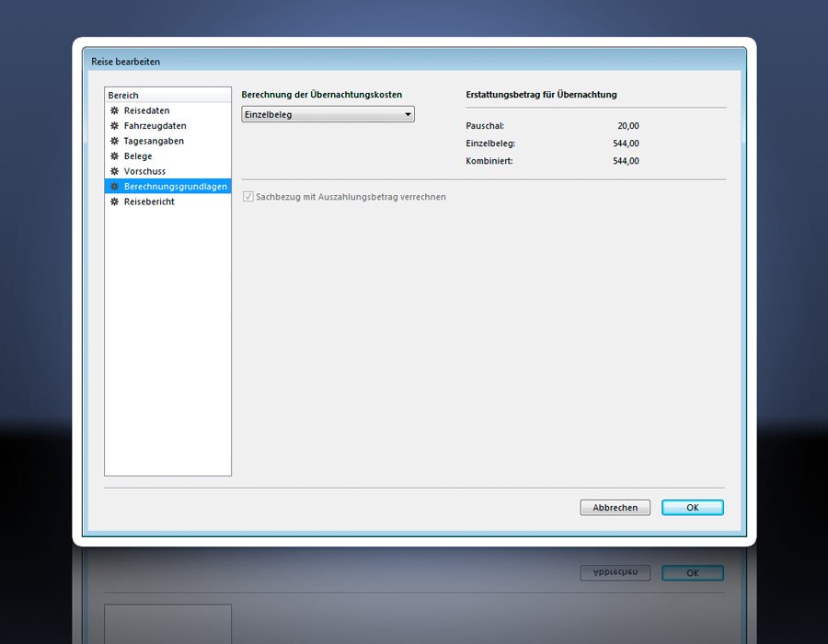Open the Einzelbeleg calculation dropdown
This screenshot has width=828, height=644.
tap(328, 115)
